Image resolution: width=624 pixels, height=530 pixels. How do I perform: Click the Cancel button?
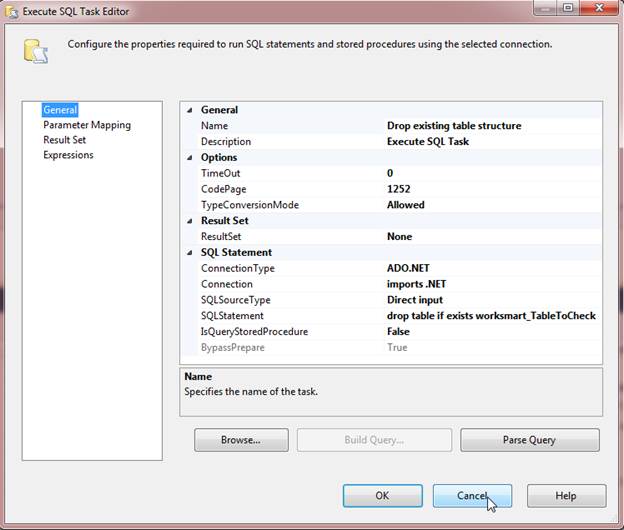click(x=471, y=496)
